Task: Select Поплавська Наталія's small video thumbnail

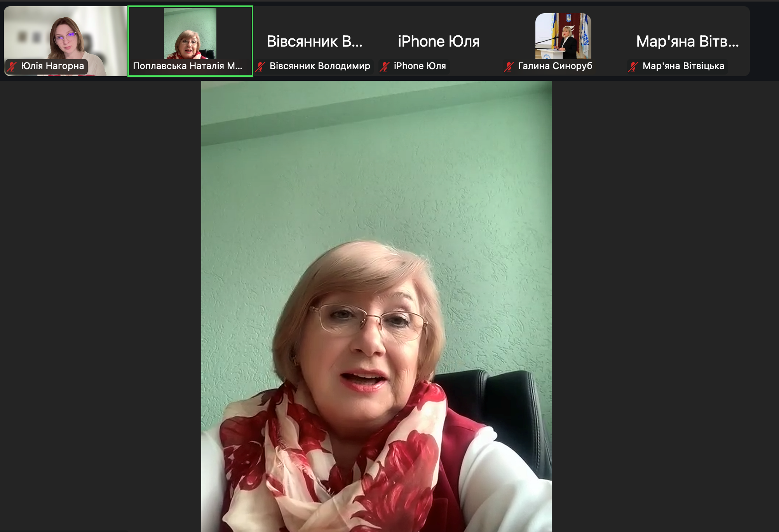Action: (x=190, y=34)
